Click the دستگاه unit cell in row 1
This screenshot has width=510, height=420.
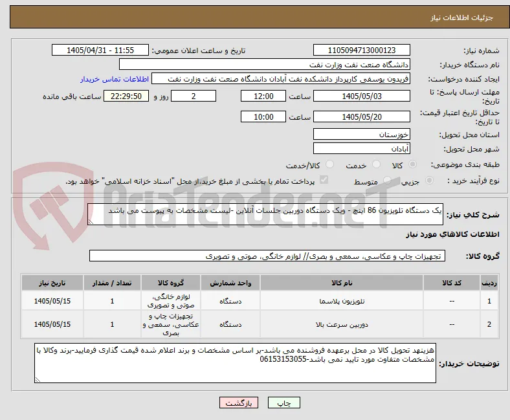tap(230, 301)
